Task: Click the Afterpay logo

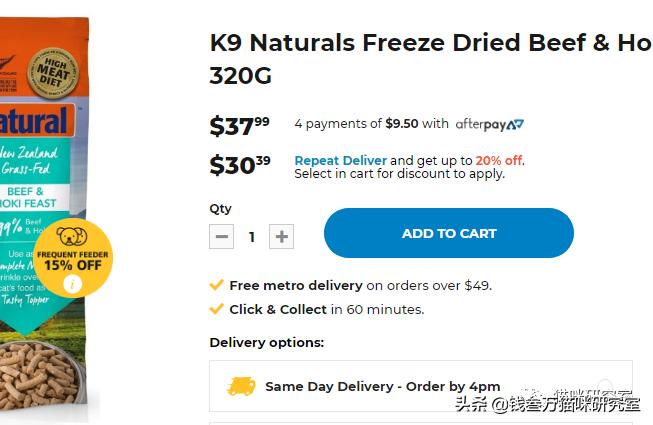Action: click(489, 124)
